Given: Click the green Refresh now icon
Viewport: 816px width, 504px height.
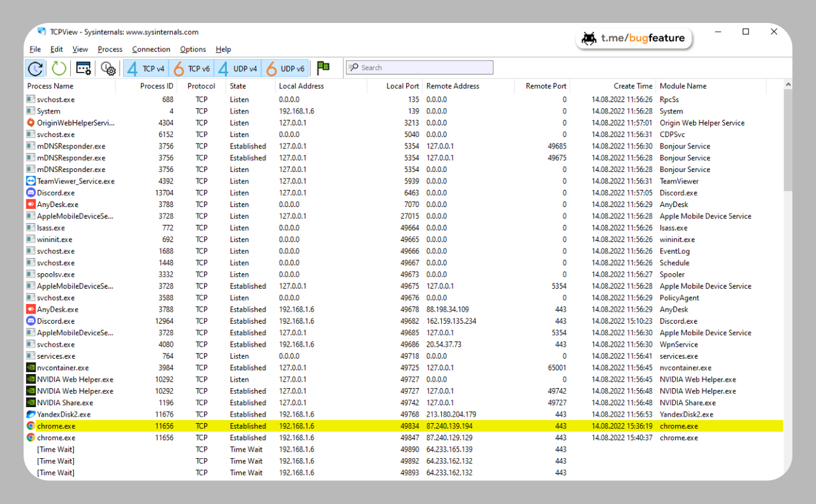Looking at the screenshot, I should (x=59, y=68).
